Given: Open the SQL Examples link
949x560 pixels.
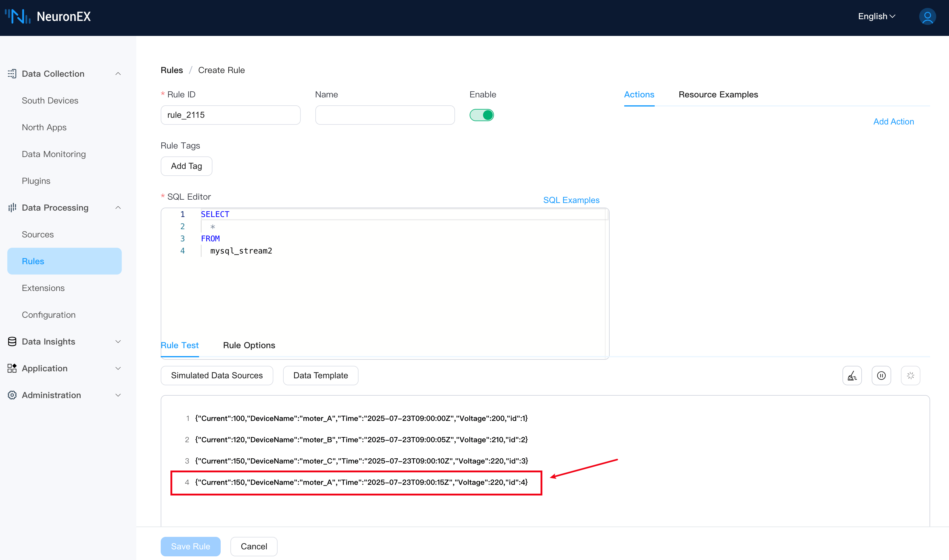Looking at the screenshot, I should (x=571, y=200).
